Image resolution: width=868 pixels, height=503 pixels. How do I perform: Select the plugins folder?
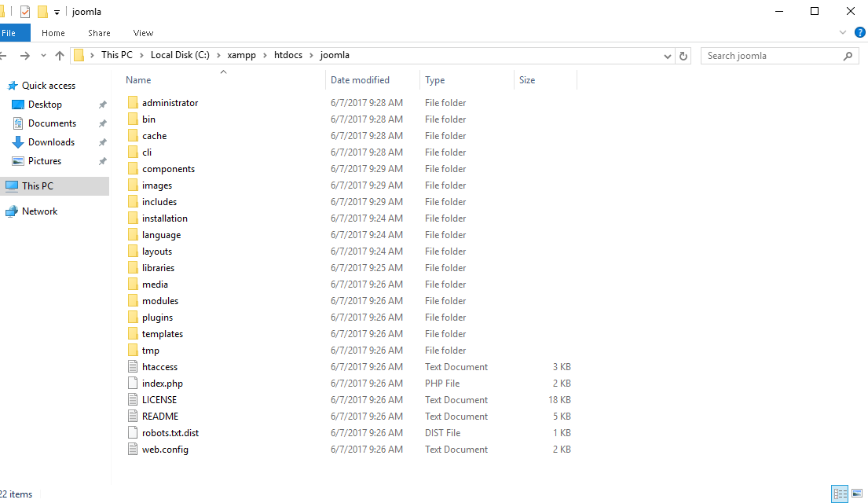157,318
